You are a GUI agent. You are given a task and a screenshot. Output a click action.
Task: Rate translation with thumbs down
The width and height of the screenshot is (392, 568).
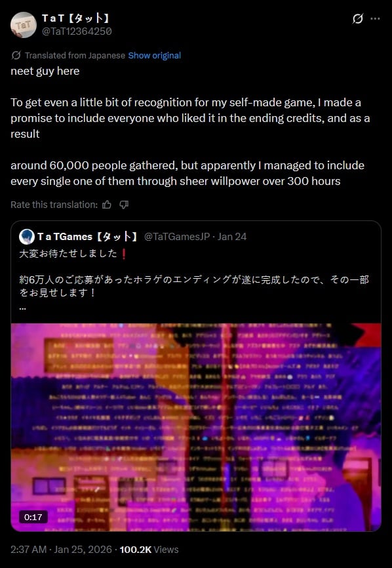pos(124,205)
